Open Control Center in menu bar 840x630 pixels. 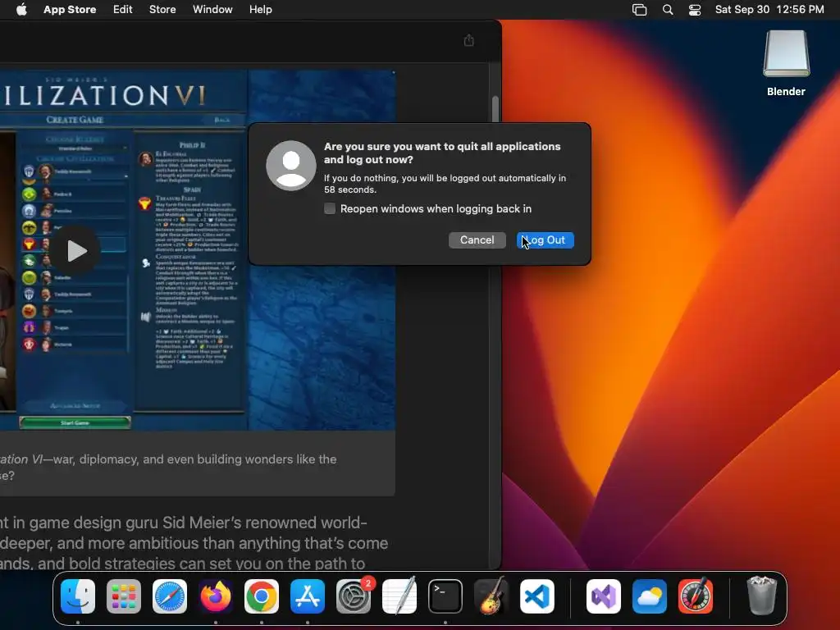(695, 10)
